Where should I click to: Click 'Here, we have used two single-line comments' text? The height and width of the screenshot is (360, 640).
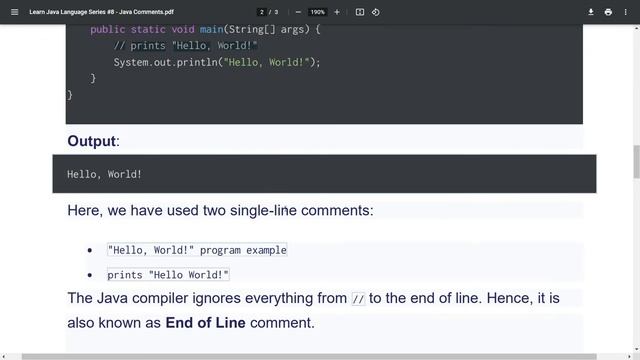point(220,211)
